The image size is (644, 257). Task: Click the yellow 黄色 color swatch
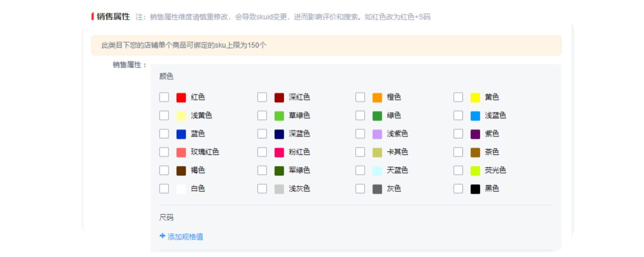pyautogui.click(x=475, y=98)
